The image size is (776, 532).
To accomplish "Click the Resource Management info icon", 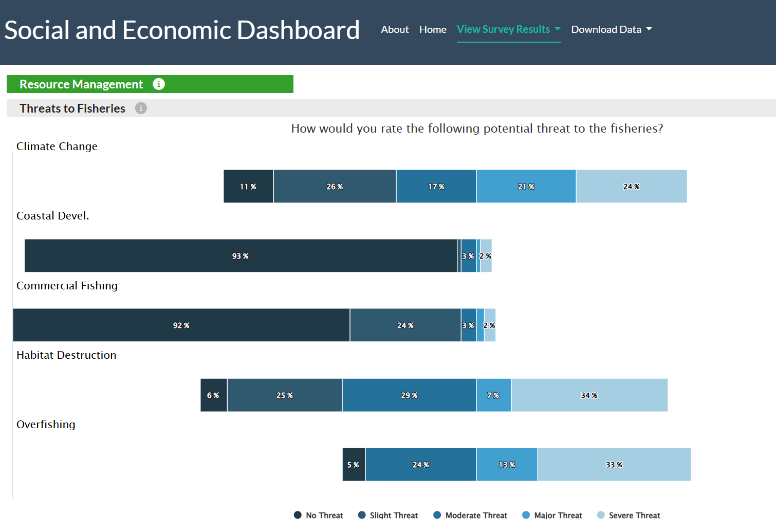I will (x=159, y=84).
